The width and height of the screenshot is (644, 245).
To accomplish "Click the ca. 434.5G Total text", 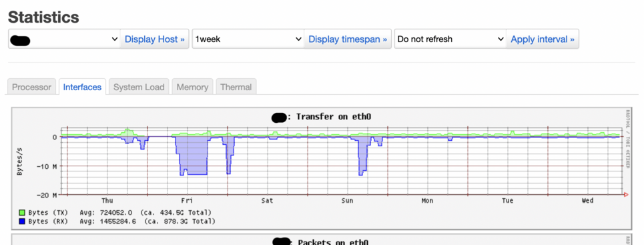I will (x=176, y=212).
